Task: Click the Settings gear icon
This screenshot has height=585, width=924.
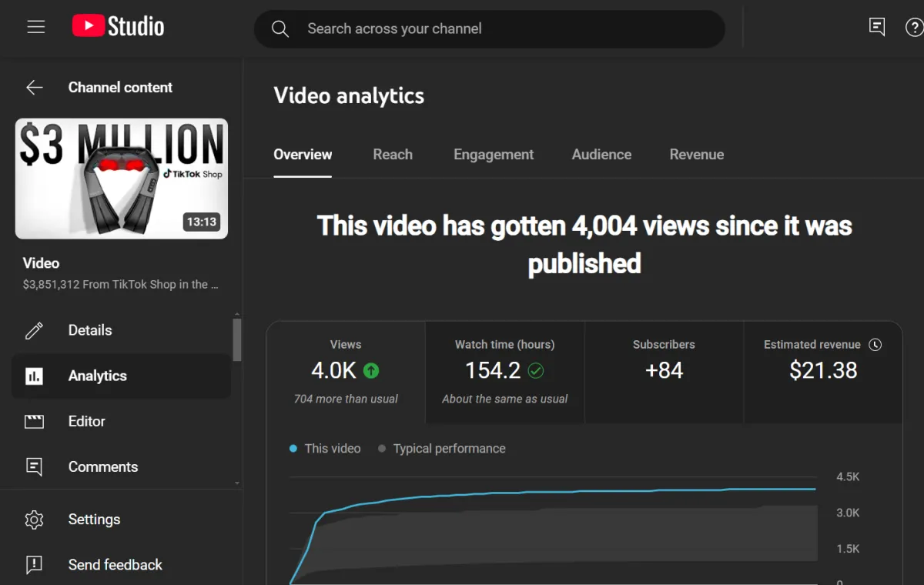Action: pyautogui.click(x=34, y=520)
